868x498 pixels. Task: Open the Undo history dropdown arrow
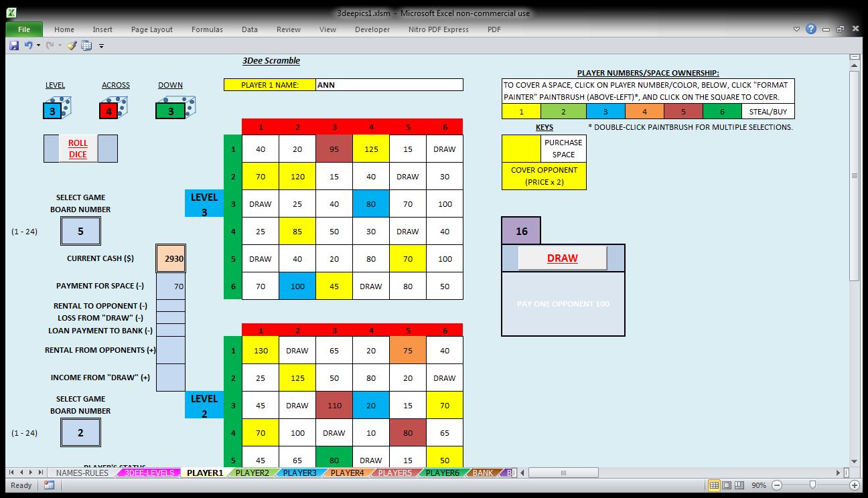(38, 46)
